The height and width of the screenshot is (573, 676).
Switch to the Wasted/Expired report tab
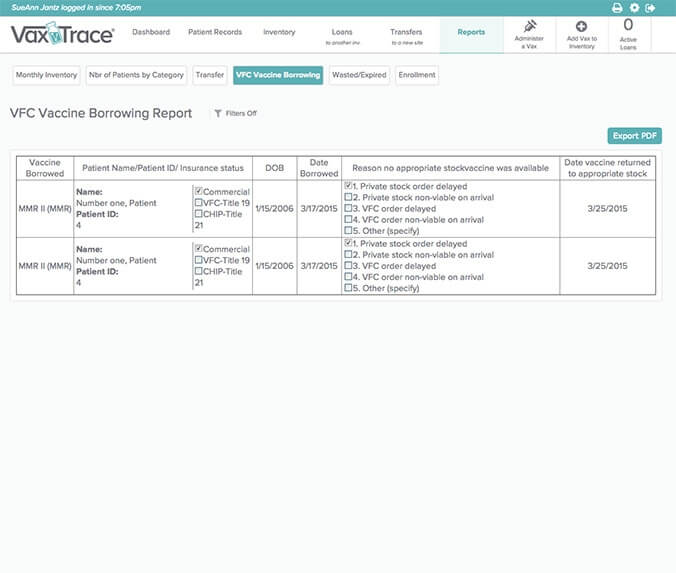[x=359, y=75]
